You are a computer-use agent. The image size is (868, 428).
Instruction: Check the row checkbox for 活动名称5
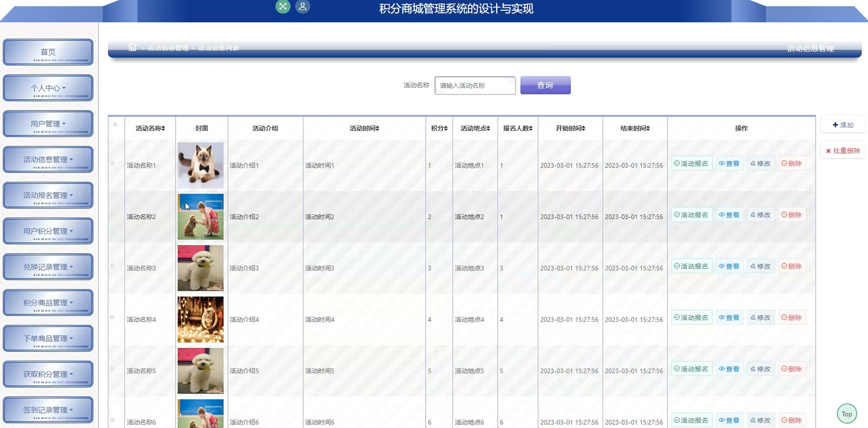point(112,368)
